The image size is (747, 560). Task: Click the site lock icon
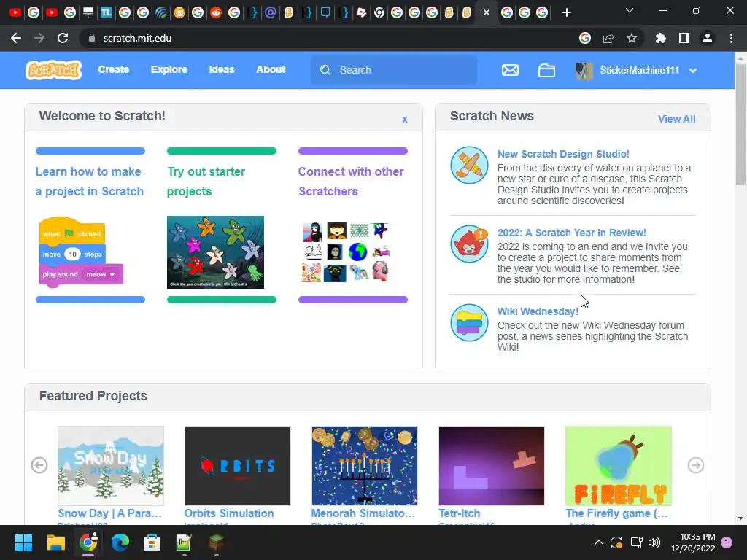pos(92,38)
